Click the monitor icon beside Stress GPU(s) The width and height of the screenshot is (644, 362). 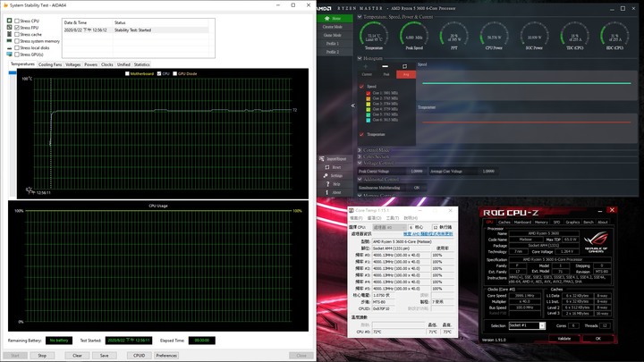click(10, 55)
